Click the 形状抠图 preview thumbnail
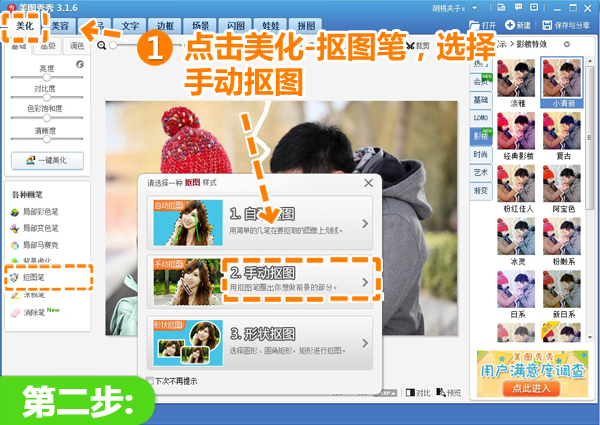Viewport: 600px width, 425px height. (188, 343)
